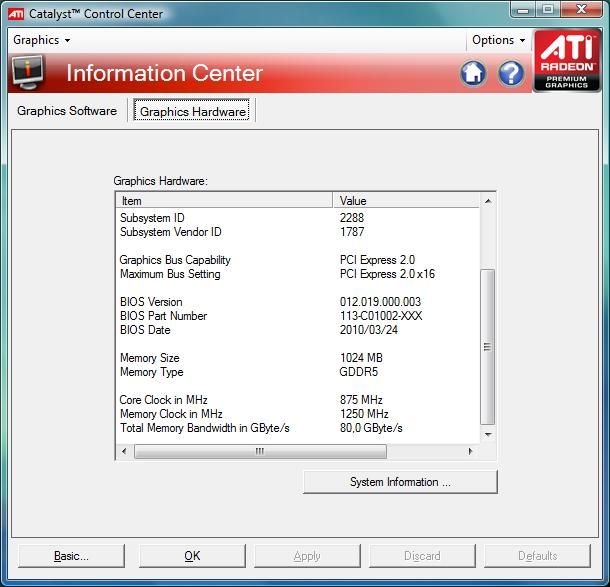Click the value 875 MHz
The image size is (610, 587).
coord(361,400)
